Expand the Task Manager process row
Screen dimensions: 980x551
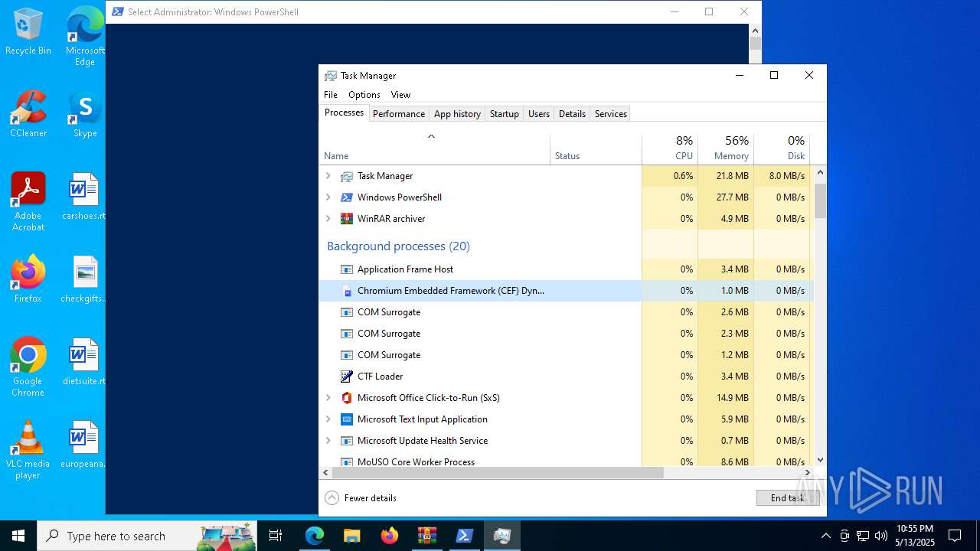pos(328,176)
